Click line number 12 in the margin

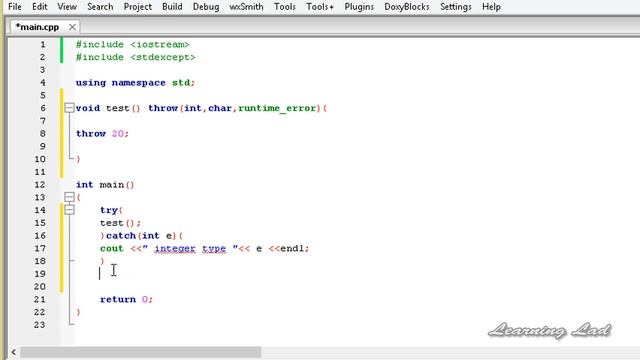point(40,184)
